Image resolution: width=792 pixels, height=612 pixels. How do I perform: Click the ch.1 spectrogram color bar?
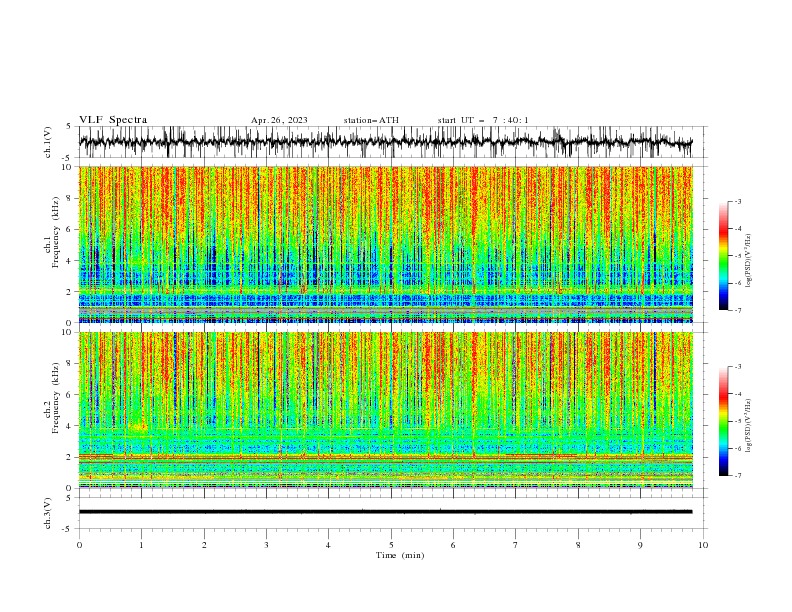723,256
